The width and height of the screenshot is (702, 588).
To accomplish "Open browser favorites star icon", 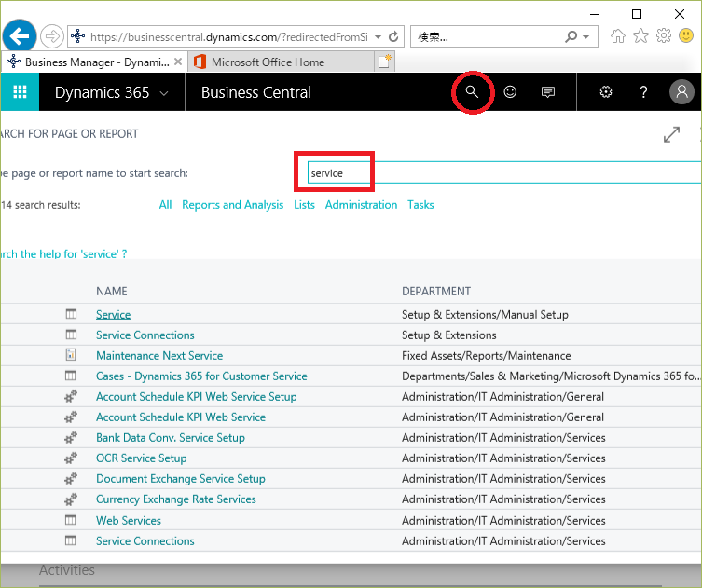I will (640, 35).
